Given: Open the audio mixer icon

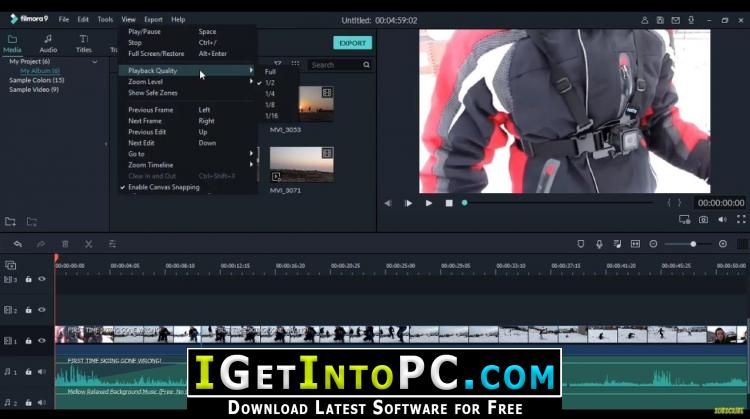Looking at the screenshot, I should [x=617, y=244].
